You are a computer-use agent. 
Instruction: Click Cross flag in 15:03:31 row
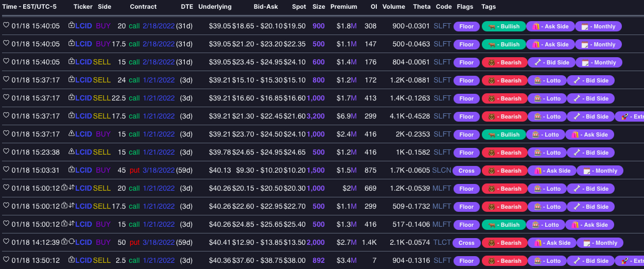point(466,171)
